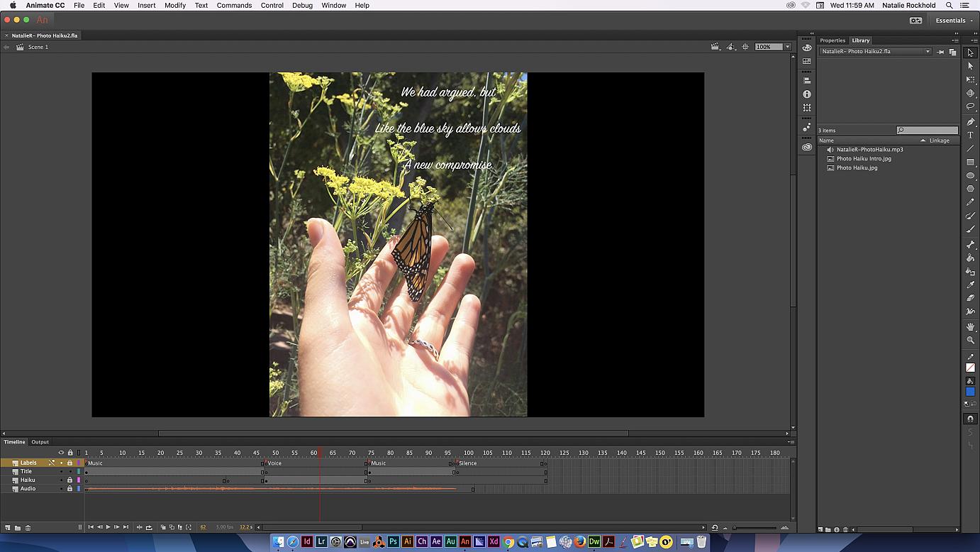
Task: Switch to the Properties tab
Action: click(833, 40)
